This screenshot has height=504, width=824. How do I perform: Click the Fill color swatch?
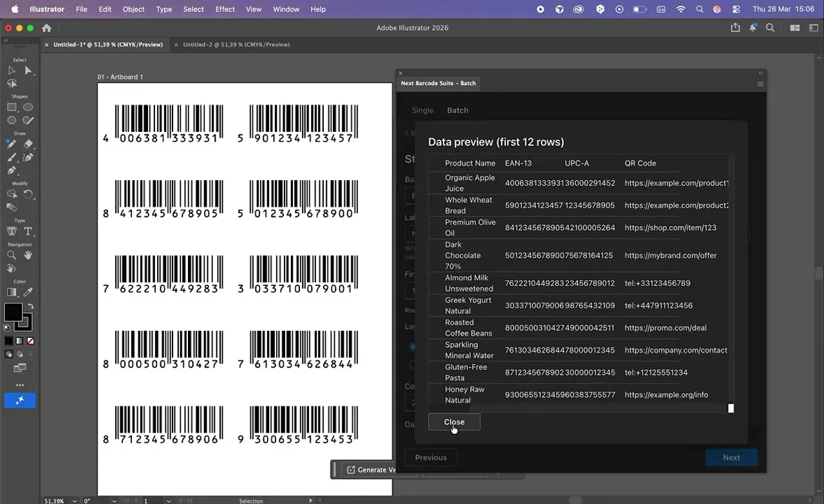(x=13, y=312)
